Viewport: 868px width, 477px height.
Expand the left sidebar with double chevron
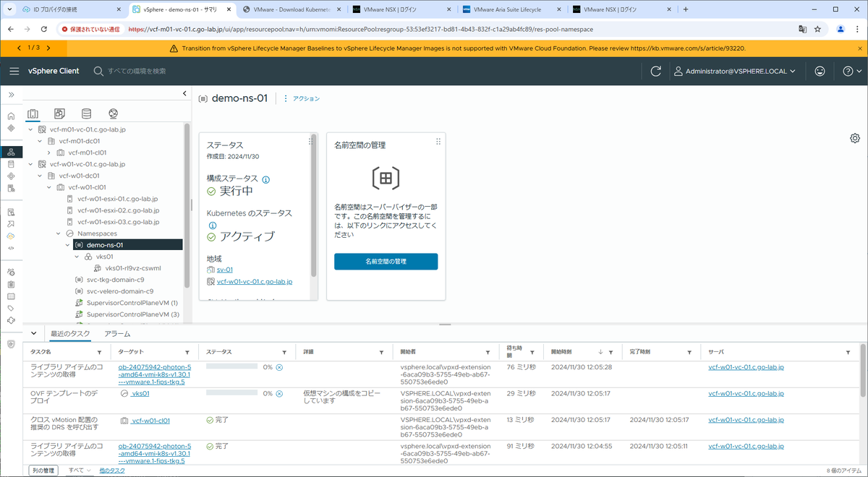(x=11, y=95)
